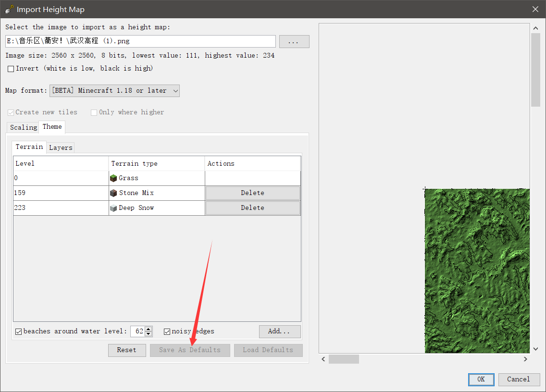Open the Layers tab
This screenshot has height=392, width=546.
(x=61, y=147)
